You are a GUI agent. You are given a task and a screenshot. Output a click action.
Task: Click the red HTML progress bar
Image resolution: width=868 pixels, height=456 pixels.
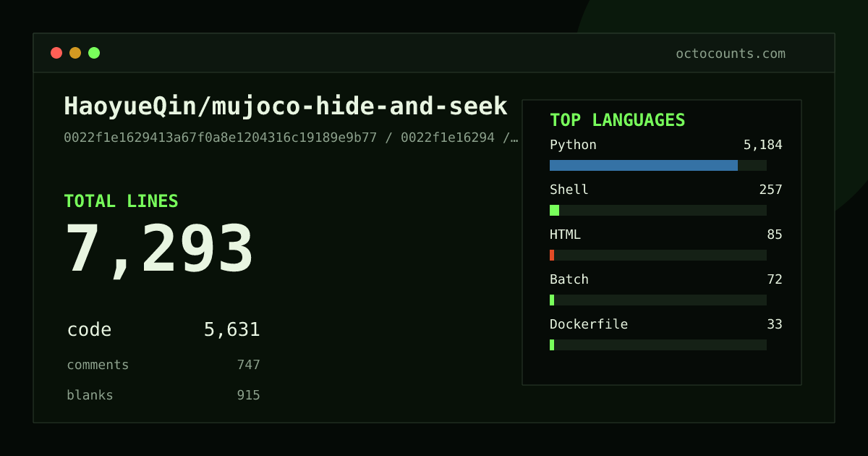tap(552, 255)
